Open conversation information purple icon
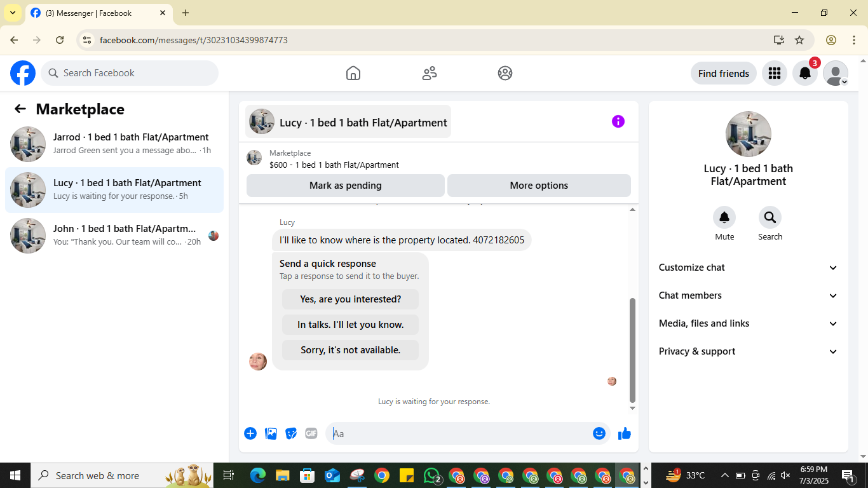This screenshot has height=488, width=868. point(618,121)
